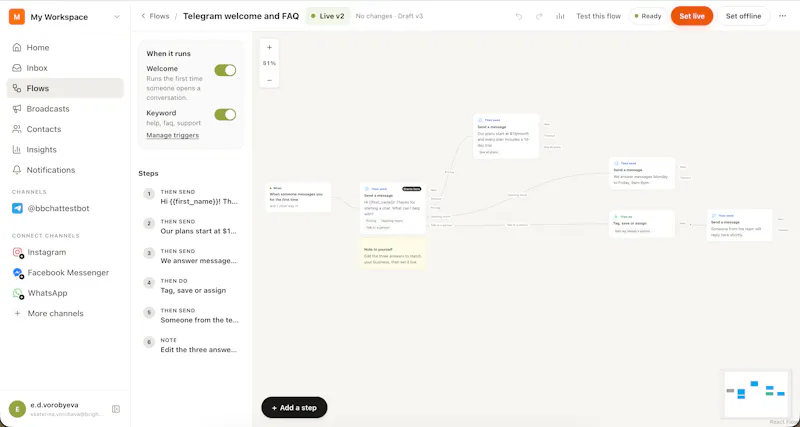
Task: Zoom in on the canvas with plus
Action: click(x=269, y=47)
